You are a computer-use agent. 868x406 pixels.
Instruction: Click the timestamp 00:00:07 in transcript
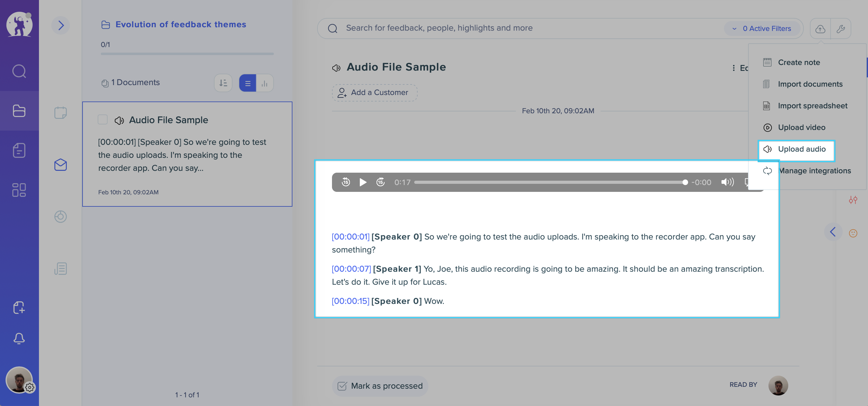click(351, 269)
